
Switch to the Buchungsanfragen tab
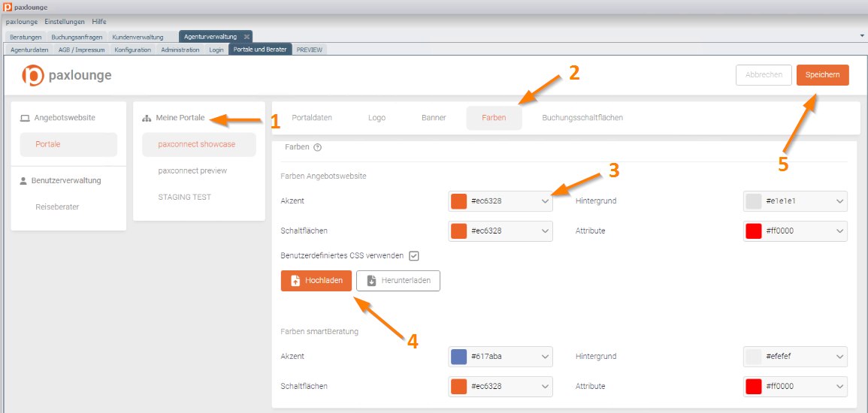point(77,37)
